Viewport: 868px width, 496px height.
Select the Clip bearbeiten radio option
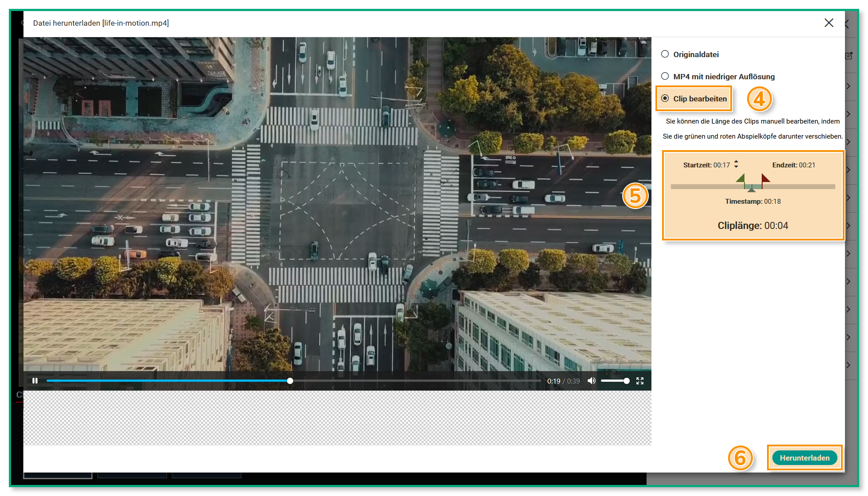[x=665, y=98]
